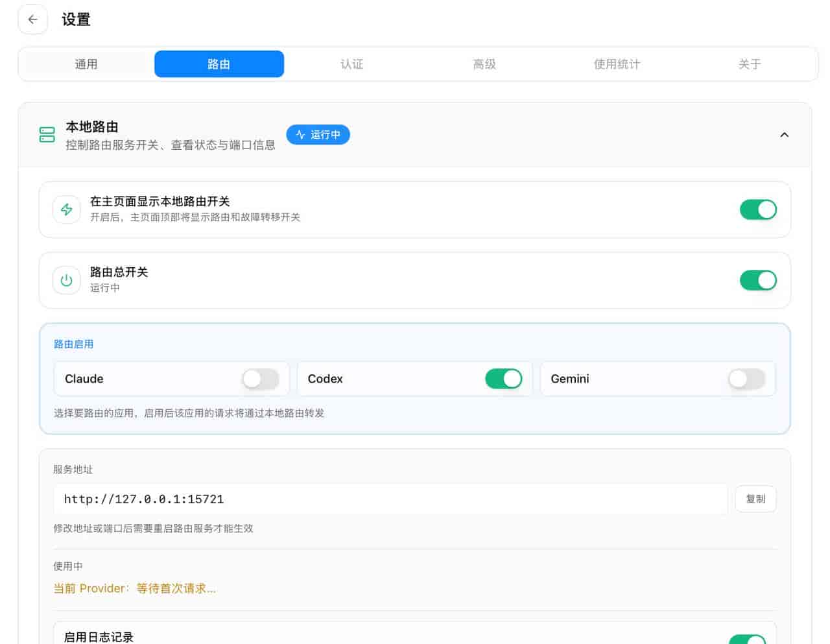This screenshot has height=644, width=830.
Task: Click the 路由总开关 title text
Action: 119,272
